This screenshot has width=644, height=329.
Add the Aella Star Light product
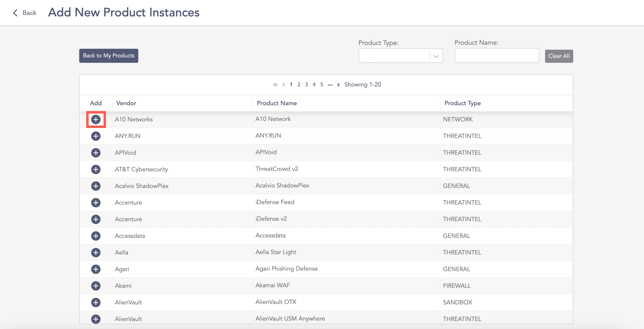point(96,253)
